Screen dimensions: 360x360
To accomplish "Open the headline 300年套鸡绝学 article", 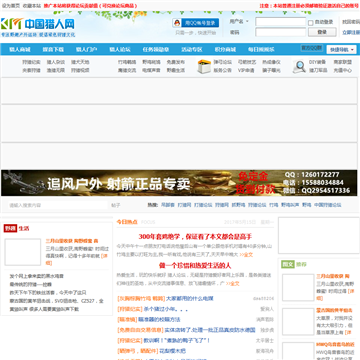I will coord(195,237).
